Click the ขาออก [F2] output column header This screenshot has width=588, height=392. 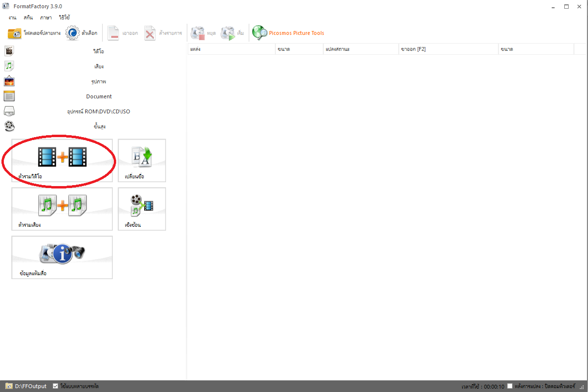(449, 49)
